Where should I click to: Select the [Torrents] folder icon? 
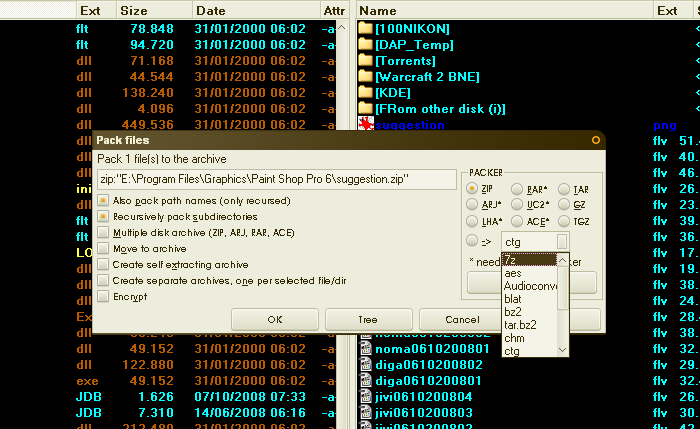365,61
